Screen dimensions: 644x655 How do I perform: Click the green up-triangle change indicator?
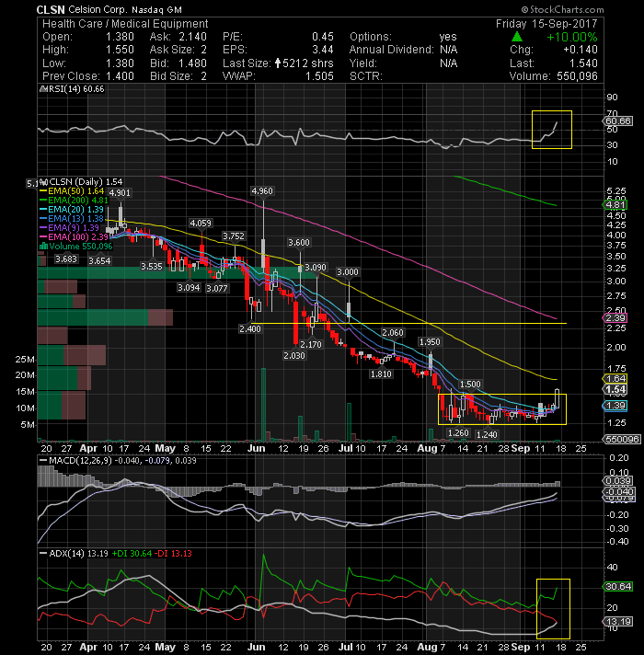pyautogui.click(x=517, y=37)
